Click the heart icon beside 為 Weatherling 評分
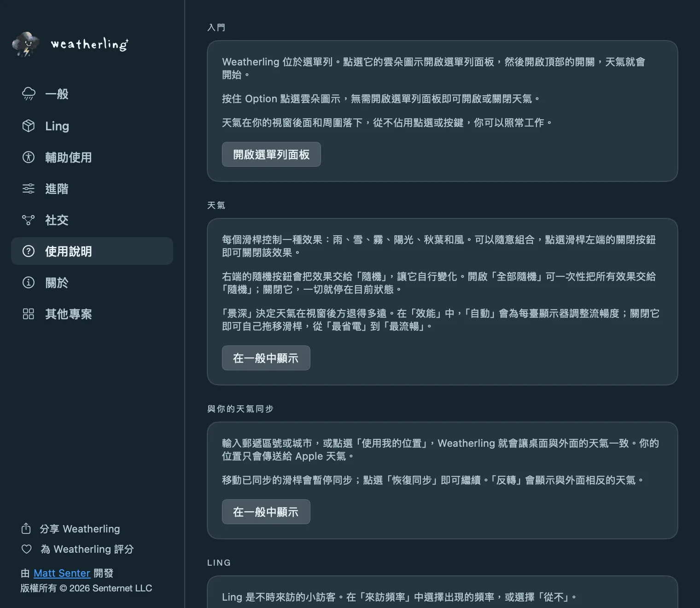700x608 pixels. pyautogui.click(x=27, y=549)
